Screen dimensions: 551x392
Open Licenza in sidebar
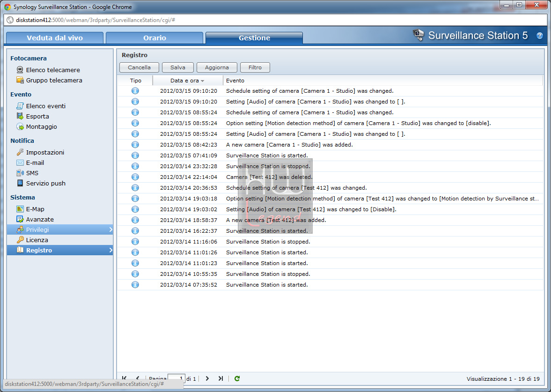[x=37, y=240]
